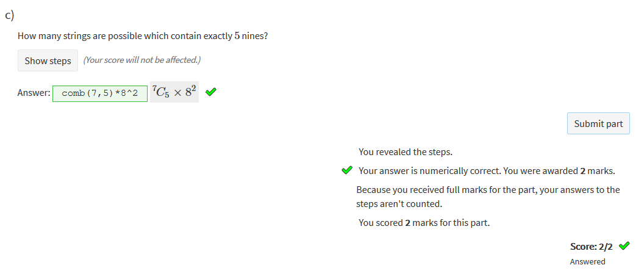Click the "Answer:" label
Screen dimensions: 644x276
click(34, 93)
